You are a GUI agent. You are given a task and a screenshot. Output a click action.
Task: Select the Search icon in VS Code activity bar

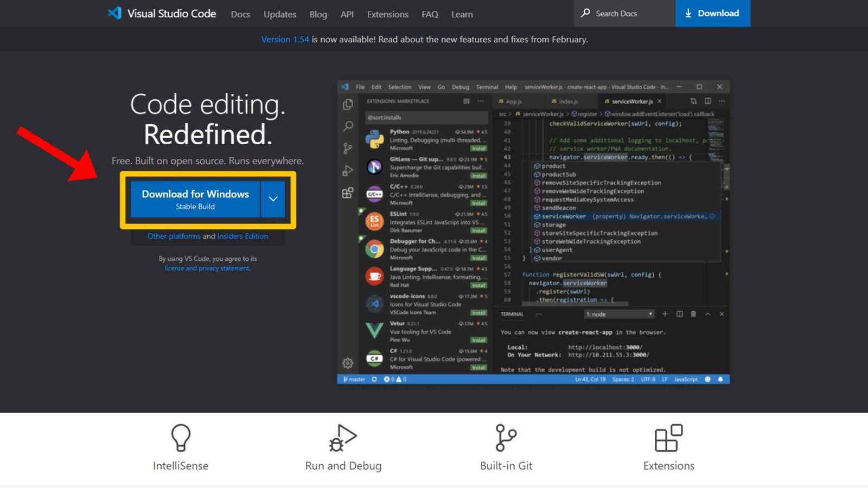tap(348, 126)
